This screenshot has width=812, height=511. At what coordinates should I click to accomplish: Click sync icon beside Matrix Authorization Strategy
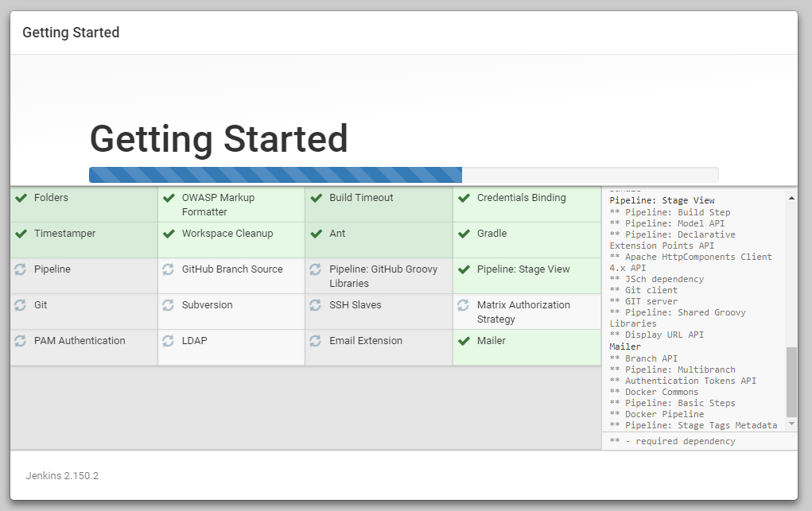pos(464,305)
